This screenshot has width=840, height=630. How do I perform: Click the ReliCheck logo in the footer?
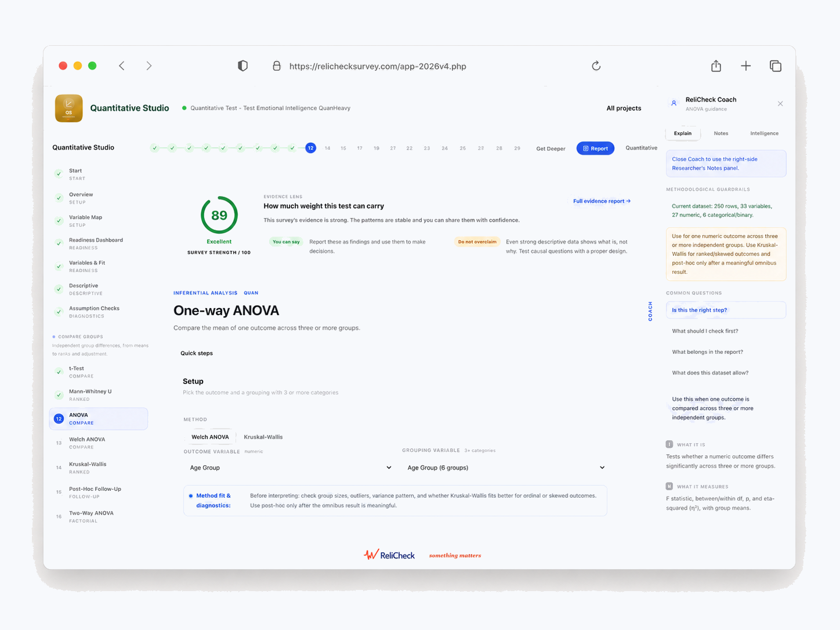point(389,555)
